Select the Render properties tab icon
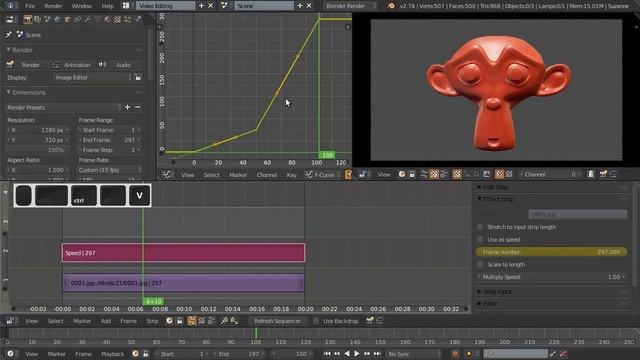 (x=27, y=19)
